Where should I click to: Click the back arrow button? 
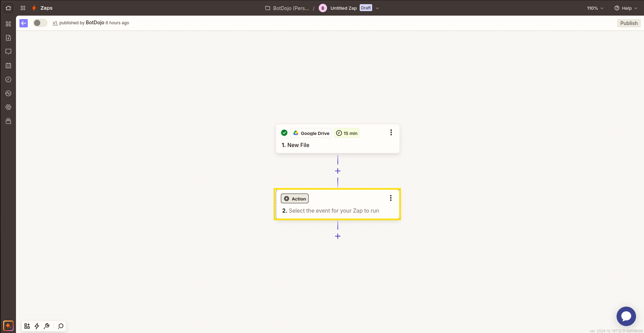pyautogui.click(x=24, y=23)
